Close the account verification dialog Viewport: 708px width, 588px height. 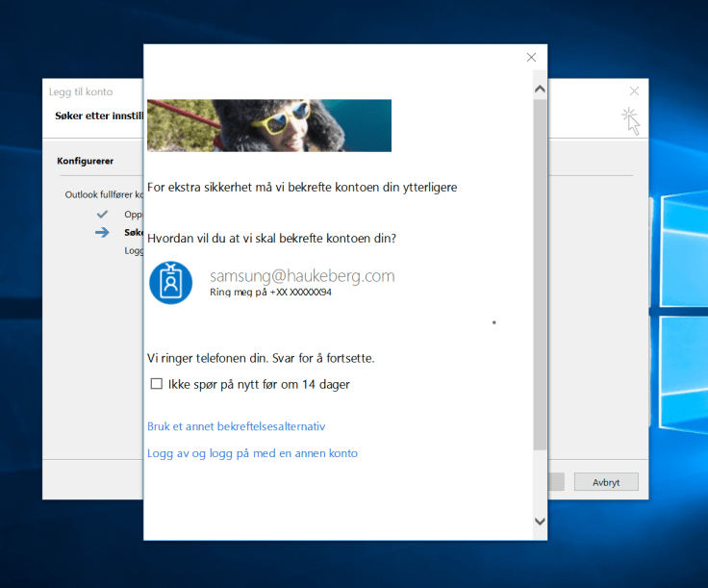click(x=531, y=58)
